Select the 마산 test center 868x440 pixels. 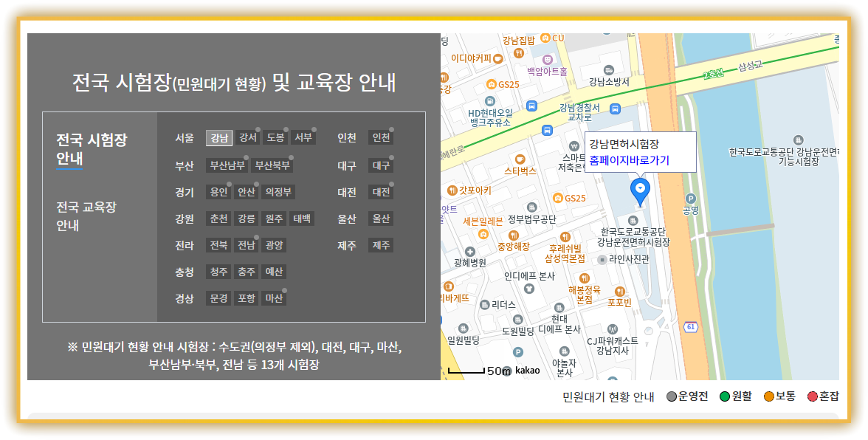coord(274,298)
